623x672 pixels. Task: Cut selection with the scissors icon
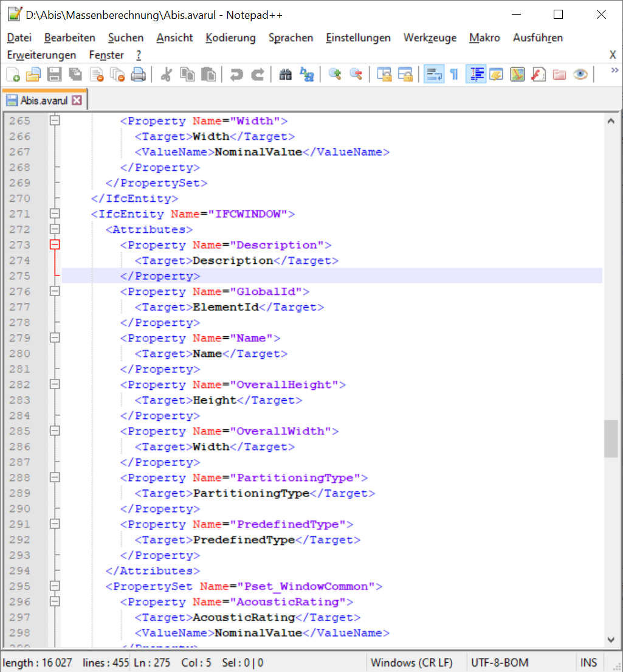(x=167, y=75)
